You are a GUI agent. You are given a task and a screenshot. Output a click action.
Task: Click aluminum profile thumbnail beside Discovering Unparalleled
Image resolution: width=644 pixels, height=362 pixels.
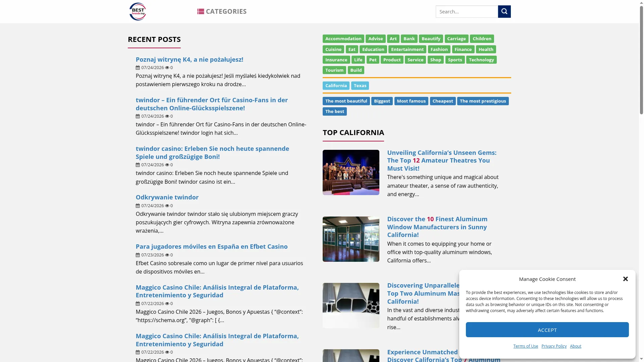click(x=351, y=305)
